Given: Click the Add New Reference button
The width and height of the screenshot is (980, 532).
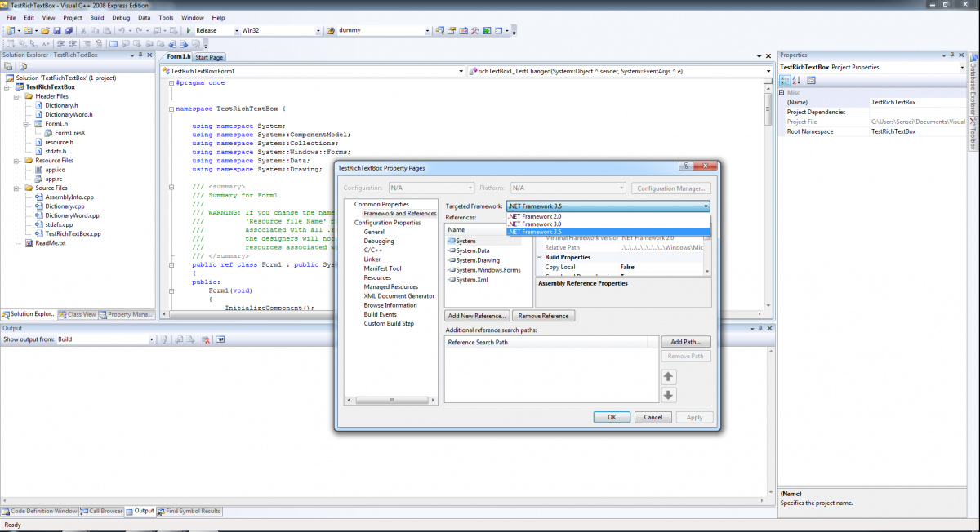Looking at the screenshot, I should (478, 316).
